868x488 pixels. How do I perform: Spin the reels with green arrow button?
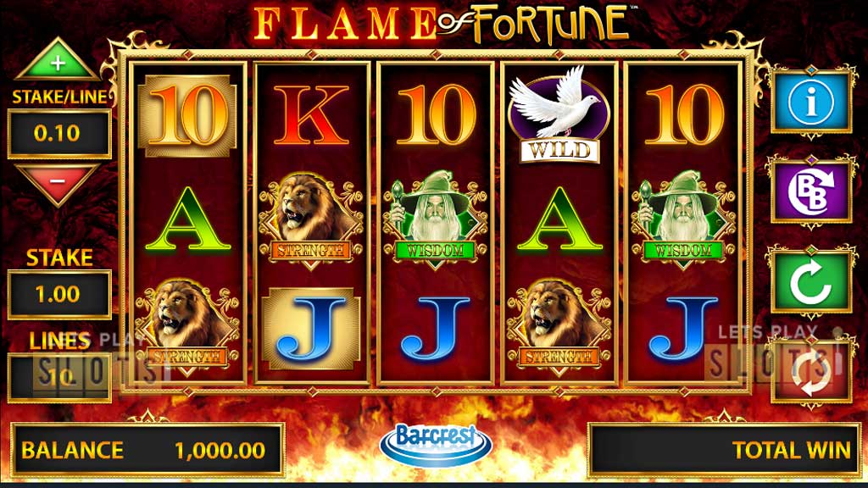click(811, 282)
